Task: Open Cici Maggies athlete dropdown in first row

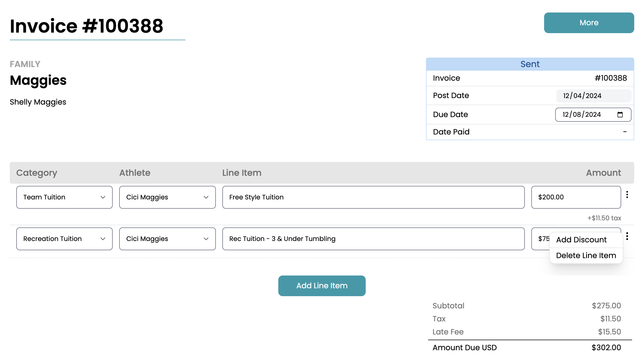Action: (167, 197)
